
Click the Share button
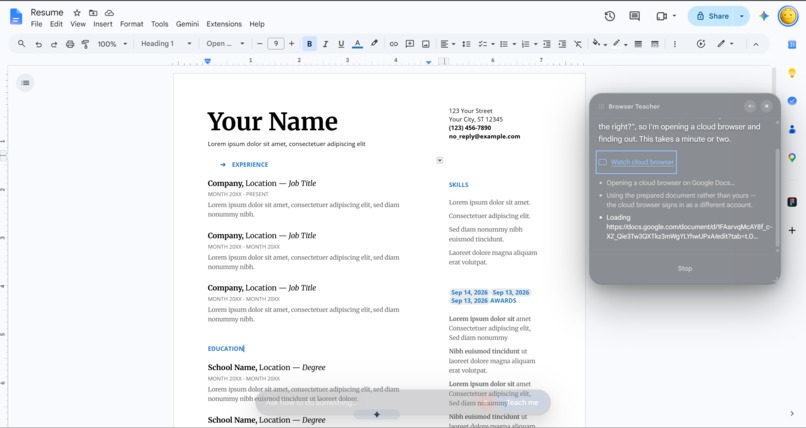(712, 16)
